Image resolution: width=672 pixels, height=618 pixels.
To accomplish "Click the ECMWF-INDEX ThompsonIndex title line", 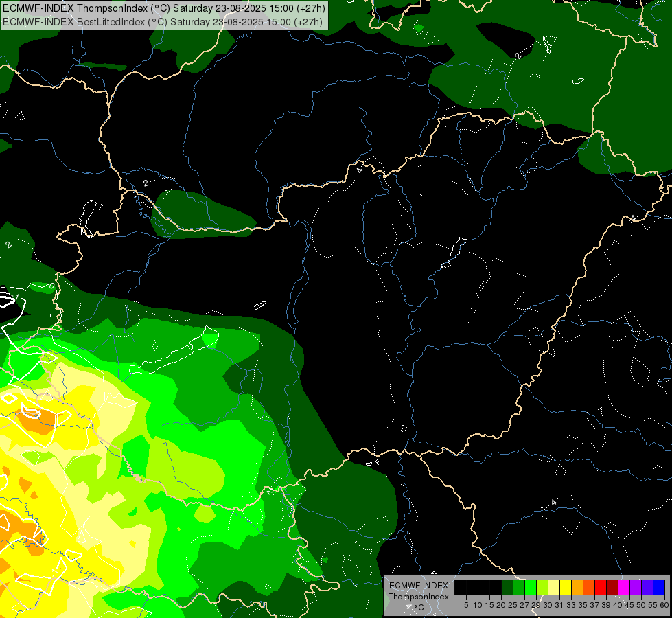I will click(163, 8).
